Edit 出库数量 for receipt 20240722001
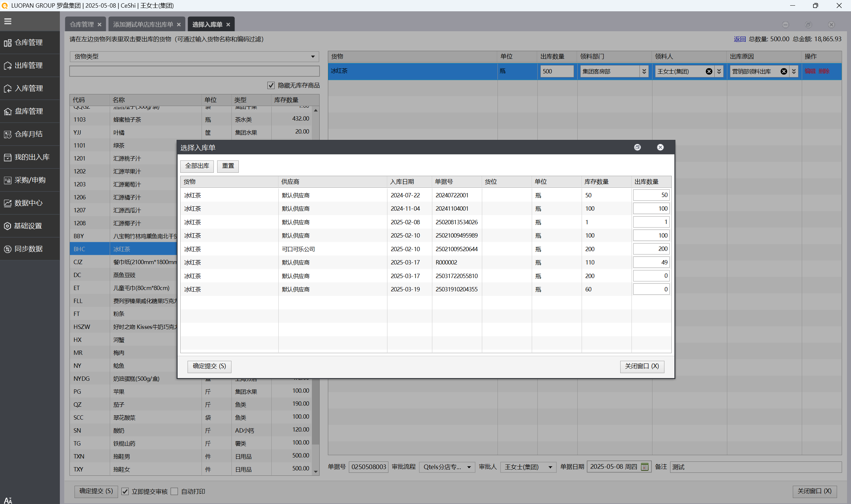 [x=651, y=195]
